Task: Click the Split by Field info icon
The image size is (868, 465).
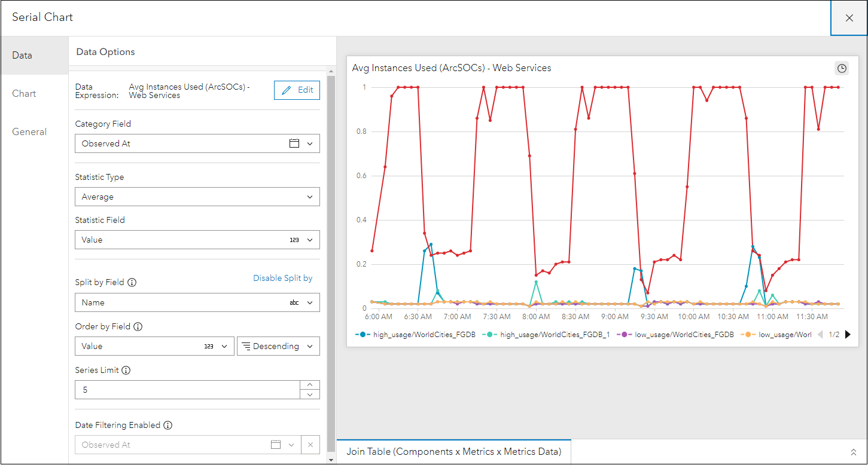Action: [x=132, y=283]
